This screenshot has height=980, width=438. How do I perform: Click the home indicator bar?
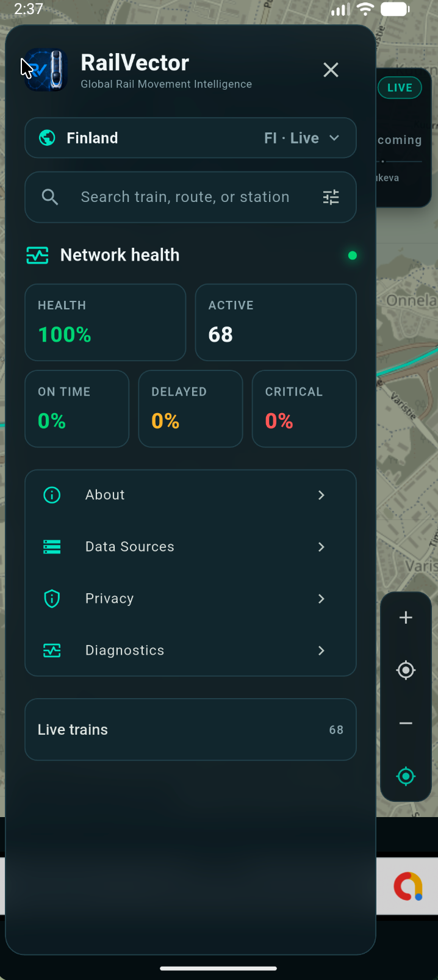(218, 968)
